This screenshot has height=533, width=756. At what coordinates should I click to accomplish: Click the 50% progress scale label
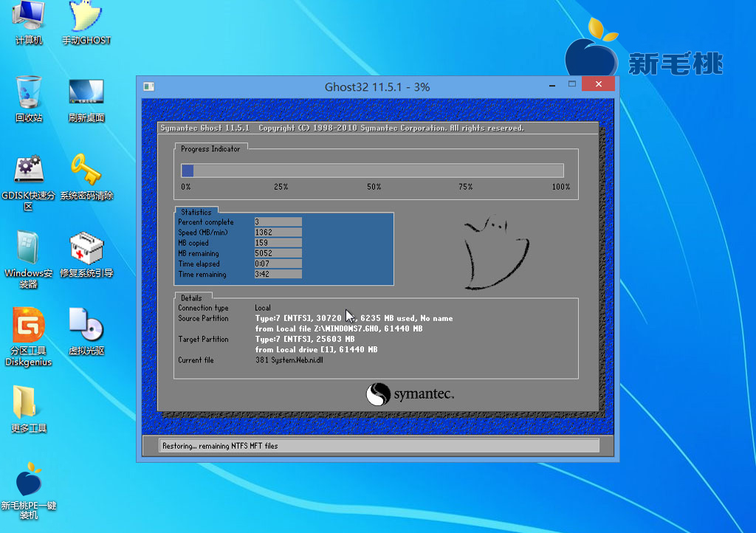(374, 187)
